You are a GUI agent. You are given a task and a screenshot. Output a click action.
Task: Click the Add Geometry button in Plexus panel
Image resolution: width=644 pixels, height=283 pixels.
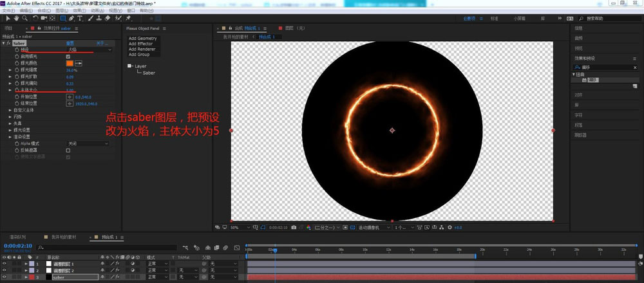[x=142, y=39]
